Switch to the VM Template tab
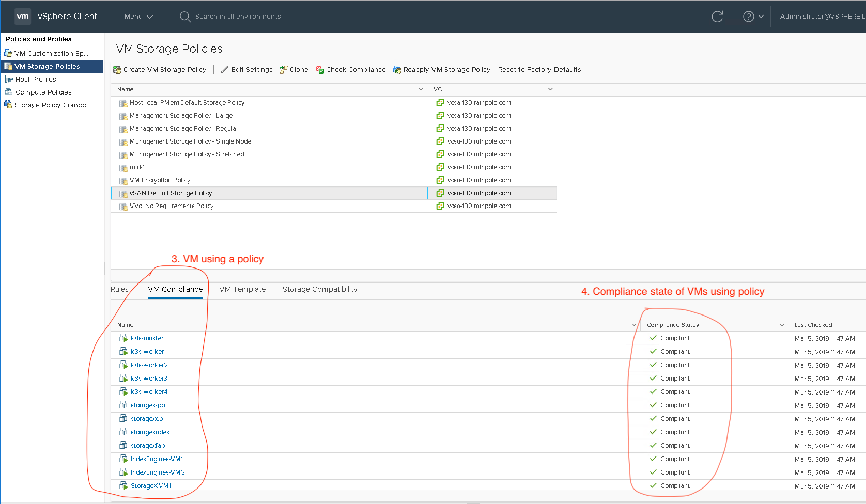 point(242,289)
